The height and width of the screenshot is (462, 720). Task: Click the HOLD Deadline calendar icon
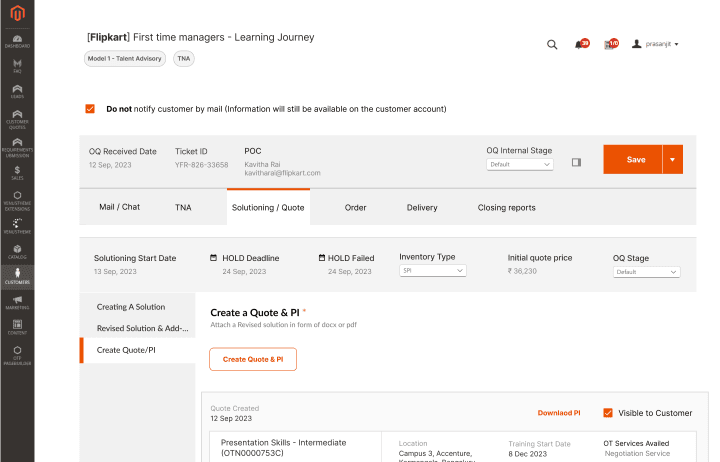point(213,258)
